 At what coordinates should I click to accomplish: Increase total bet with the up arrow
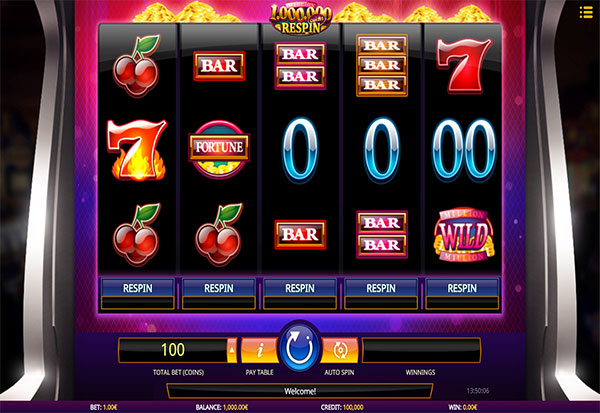pos(232,350)
